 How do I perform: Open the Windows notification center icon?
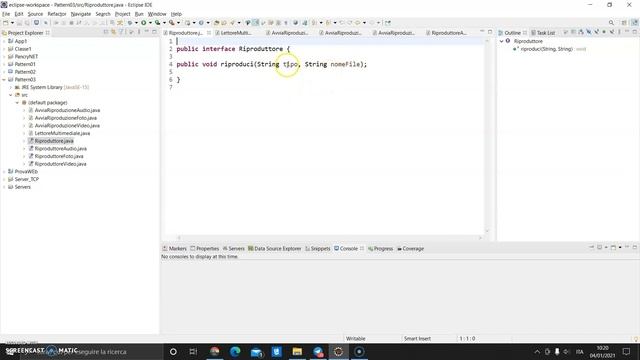coord(627,351)
